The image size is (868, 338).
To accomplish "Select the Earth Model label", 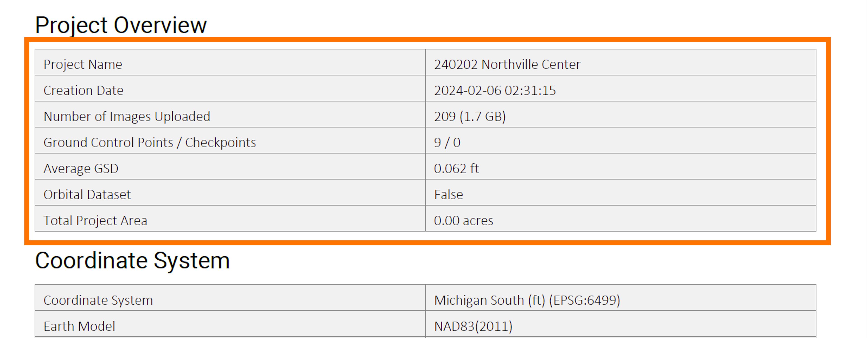I will pos(79,326).
